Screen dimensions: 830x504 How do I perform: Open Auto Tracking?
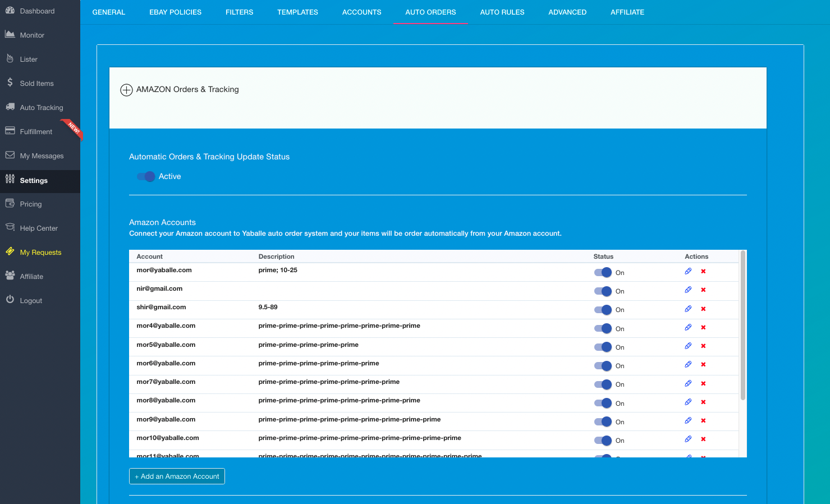40,107
